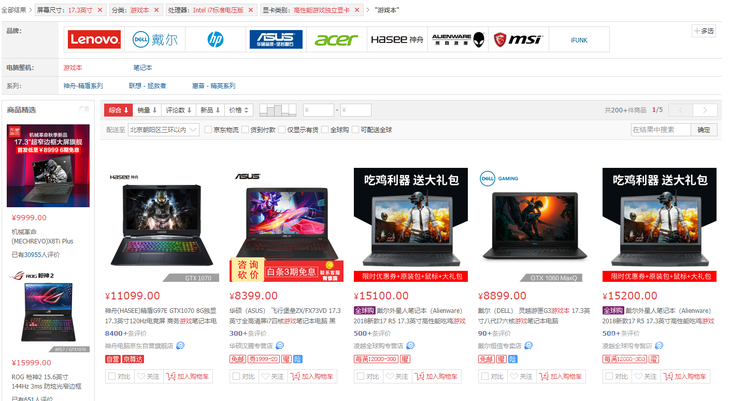The width and height of the screenshot is (730, 401).
Task: Select 笔记本 under 电脑整机
Action: click(x=143, y=68)
